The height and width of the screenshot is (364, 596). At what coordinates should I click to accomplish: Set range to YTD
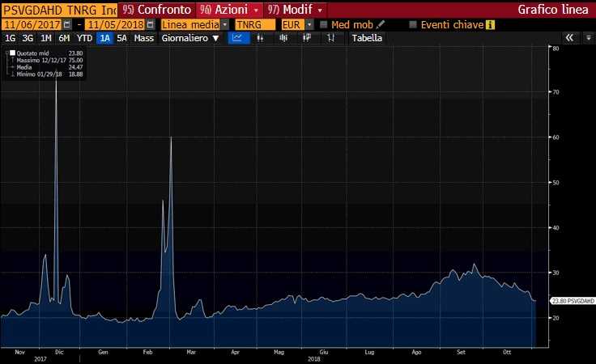[x=84, y=38]
